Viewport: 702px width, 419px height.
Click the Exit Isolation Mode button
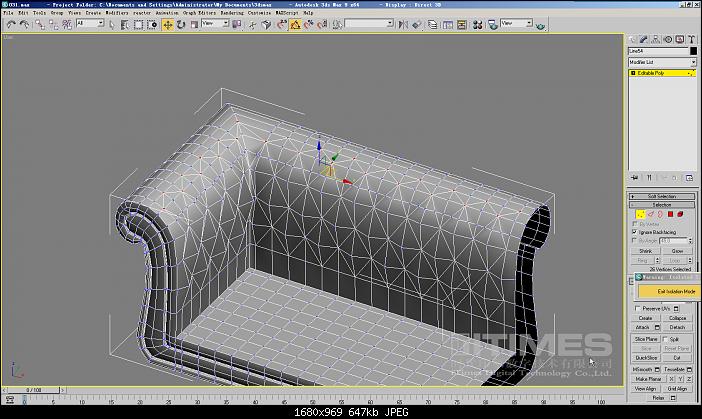[667, 291]
